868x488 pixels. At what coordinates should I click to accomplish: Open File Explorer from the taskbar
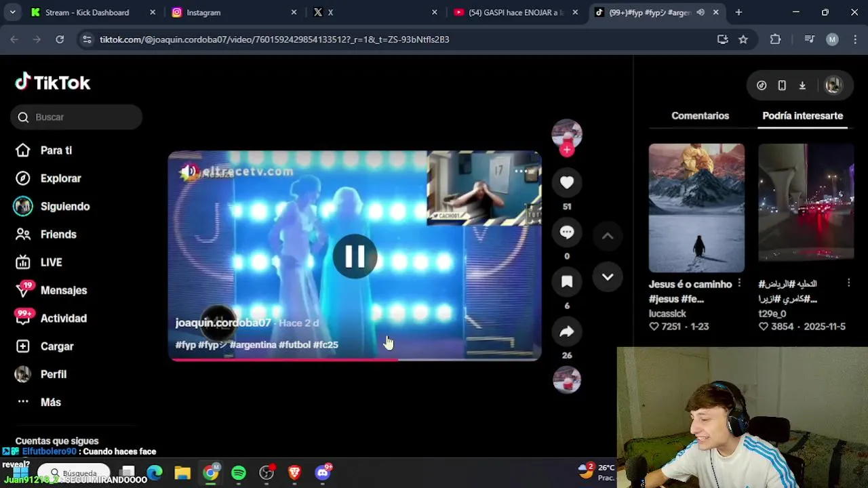182,472
